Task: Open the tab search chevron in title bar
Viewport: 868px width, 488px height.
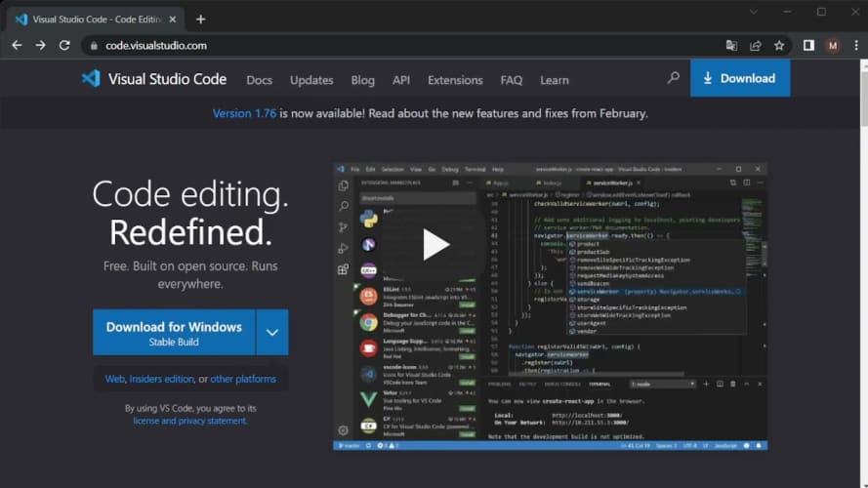Action: pos(754,12)
